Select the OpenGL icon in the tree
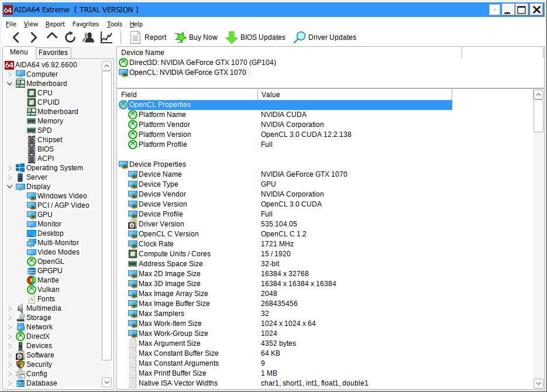The width and height of the screenshot is (547, 392). tap(32, 262)
